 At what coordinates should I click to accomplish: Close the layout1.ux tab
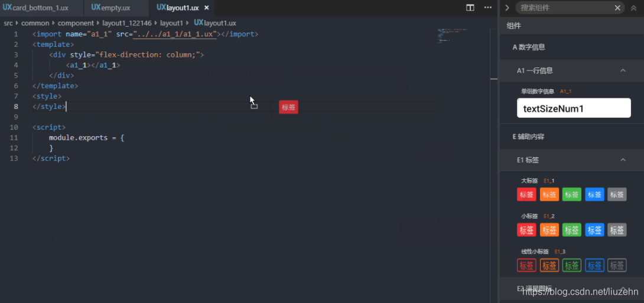tap(207, 8)
